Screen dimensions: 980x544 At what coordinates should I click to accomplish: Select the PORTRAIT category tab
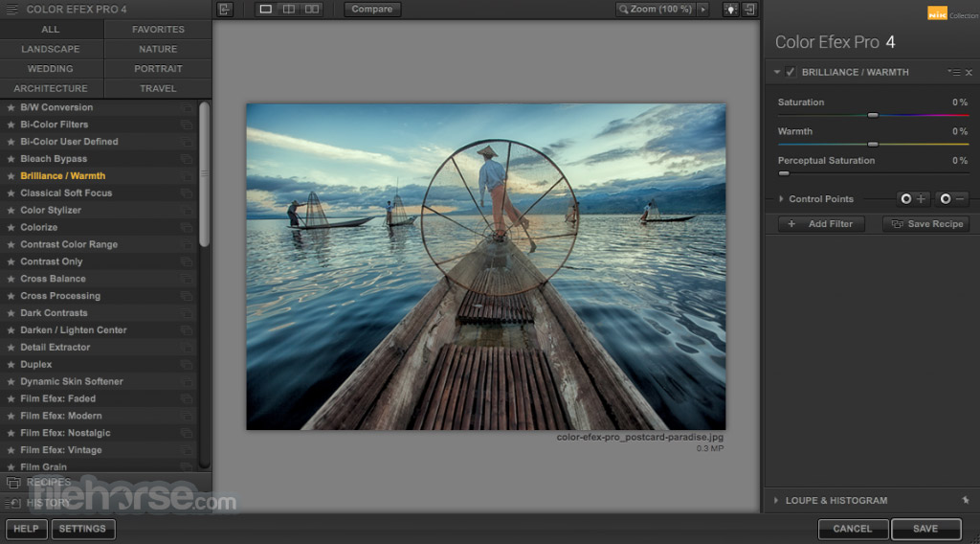pos(158,69)
